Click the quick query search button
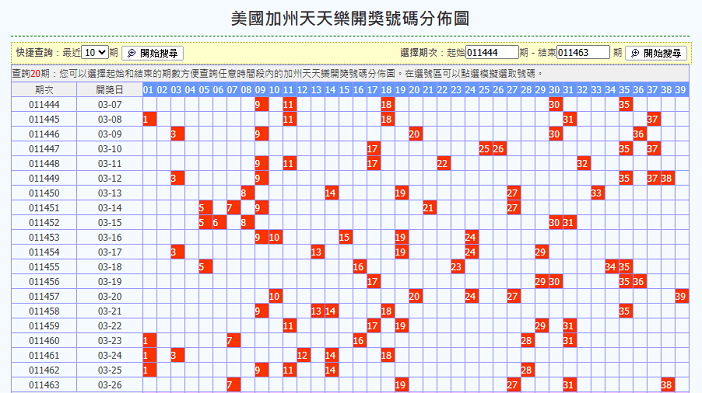The height and width of the screenshot is (393, 702). tap(153, 53)
